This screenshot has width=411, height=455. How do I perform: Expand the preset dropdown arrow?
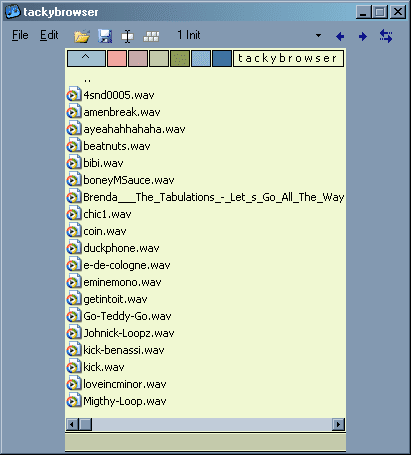coord(318,35)
